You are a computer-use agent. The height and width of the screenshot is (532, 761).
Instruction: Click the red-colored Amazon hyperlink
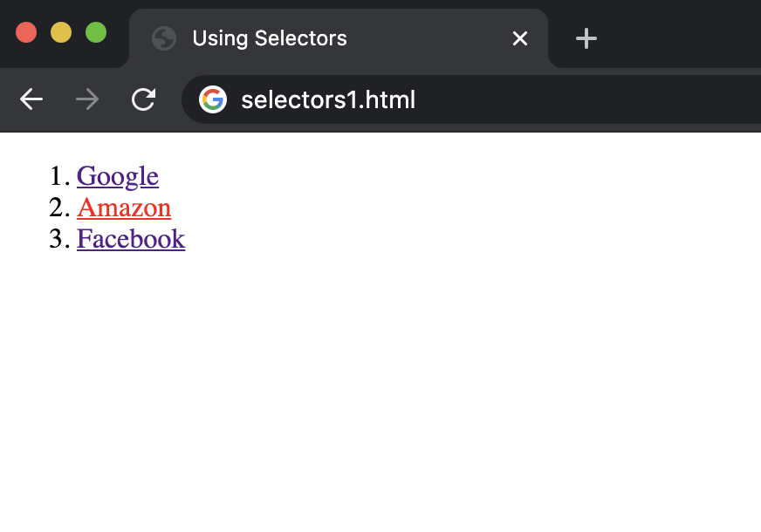pyautogui.click(x=124, y=208)
